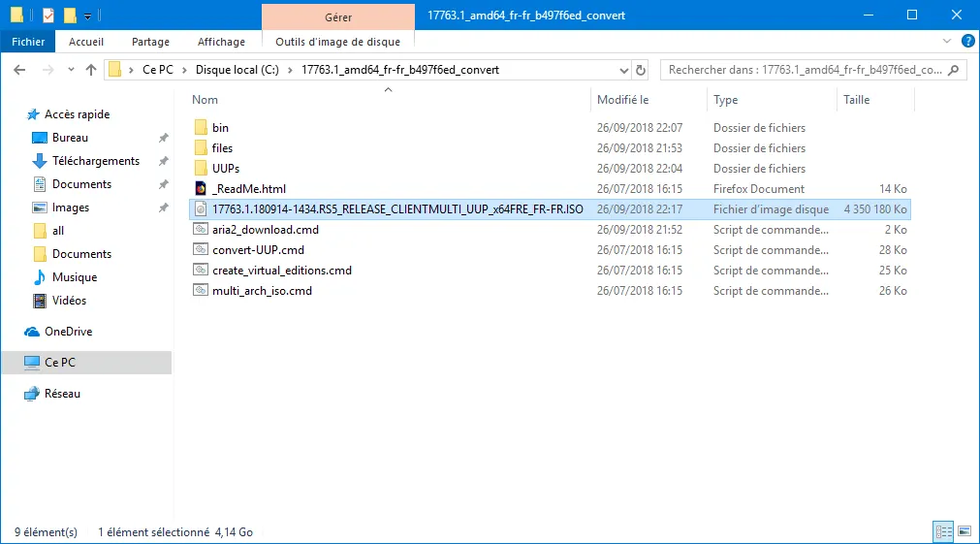The image size is (980, 544).
Task: Expand the ribbon with the chevron
Action: pos(947,42)
